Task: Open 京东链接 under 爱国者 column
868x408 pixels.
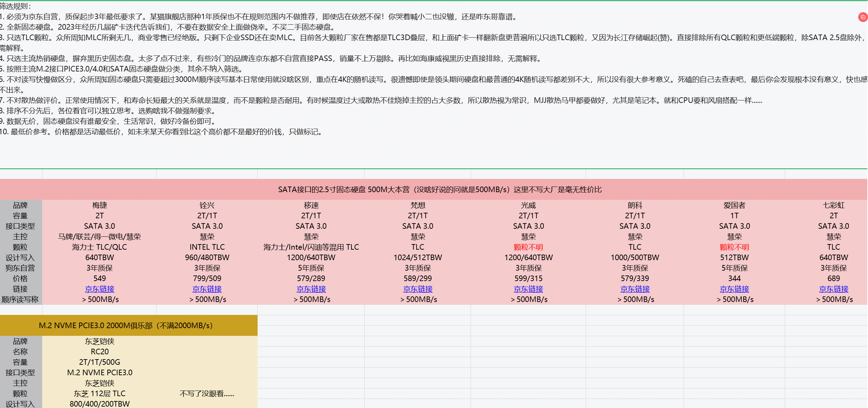Action: tap(734, 289)
